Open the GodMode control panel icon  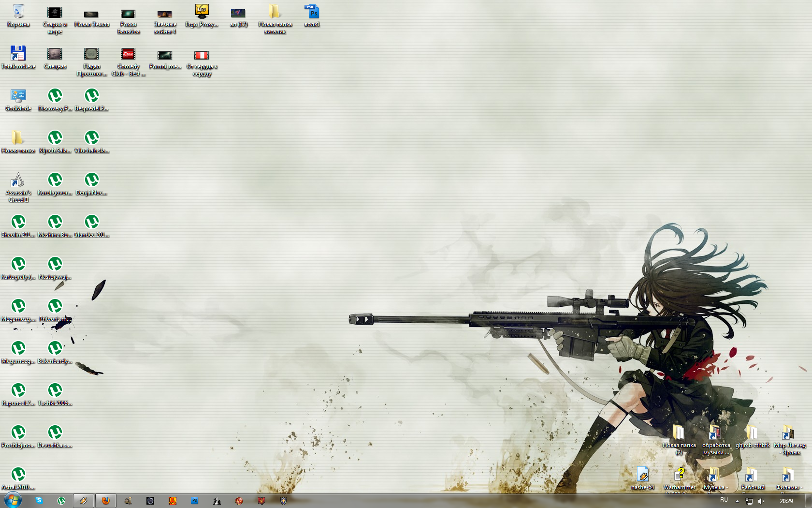18,100
